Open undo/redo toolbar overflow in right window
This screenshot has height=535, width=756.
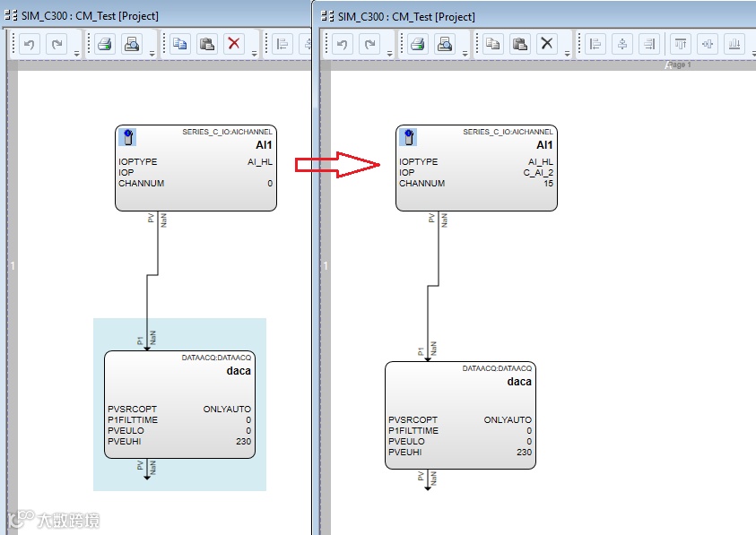coord(389,53)
